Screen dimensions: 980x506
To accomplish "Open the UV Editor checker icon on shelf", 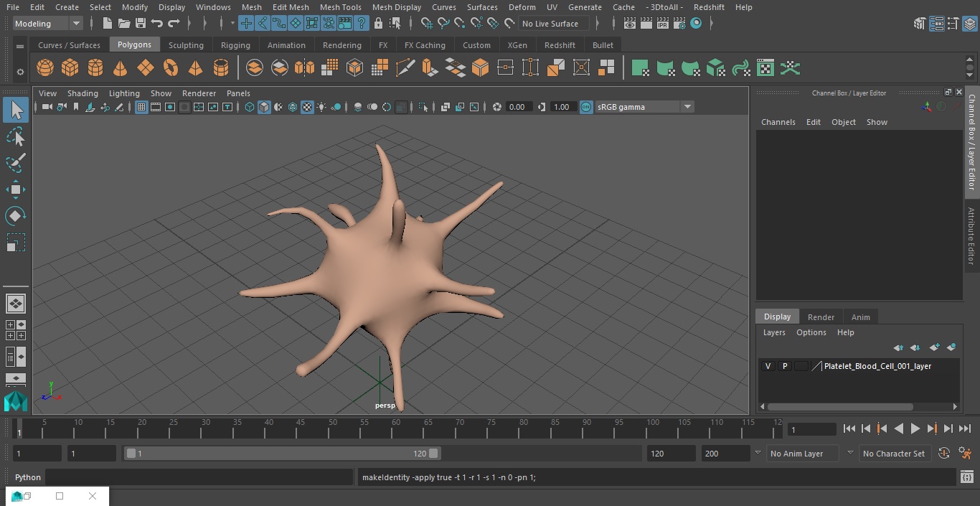I will pos(765,68).
